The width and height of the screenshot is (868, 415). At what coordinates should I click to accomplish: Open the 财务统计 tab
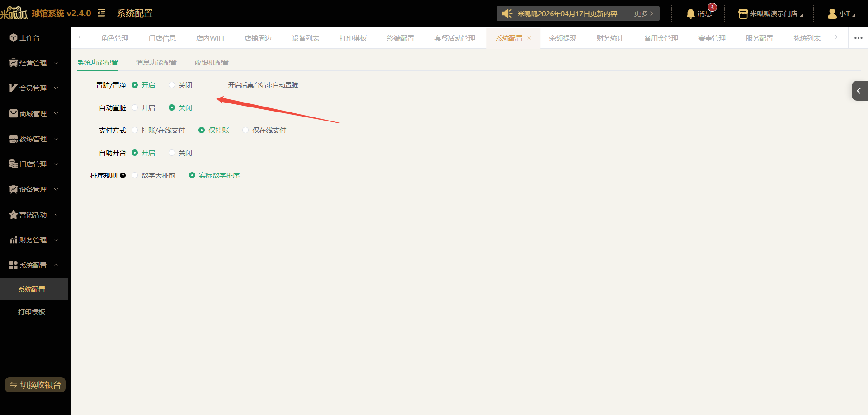(x=610, y=38)
